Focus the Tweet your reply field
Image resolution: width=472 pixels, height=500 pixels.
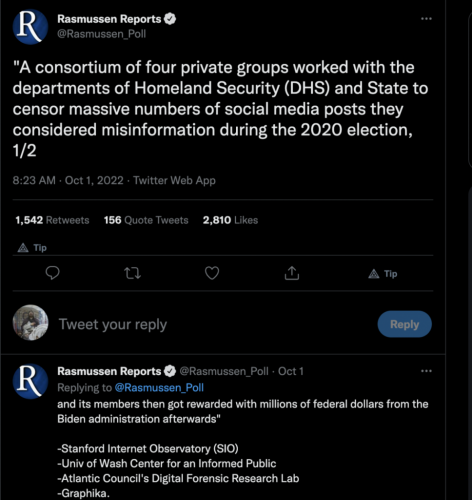[213, 324]
